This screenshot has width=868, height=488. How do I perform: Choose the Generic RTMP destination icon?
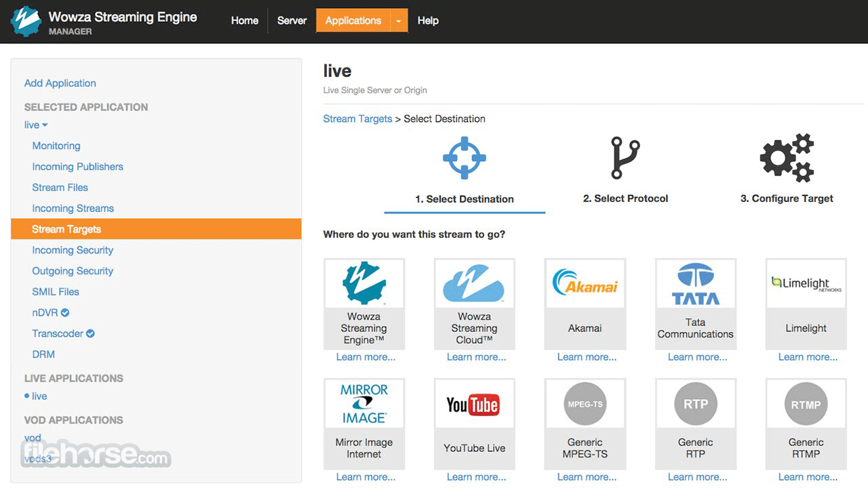(806, 405)
